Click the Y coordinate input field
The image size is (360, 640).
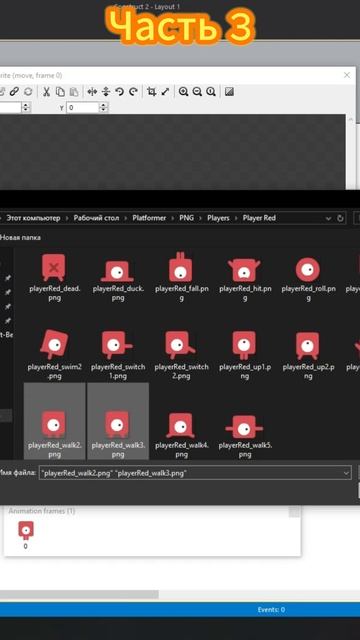(x=82, y=107)
